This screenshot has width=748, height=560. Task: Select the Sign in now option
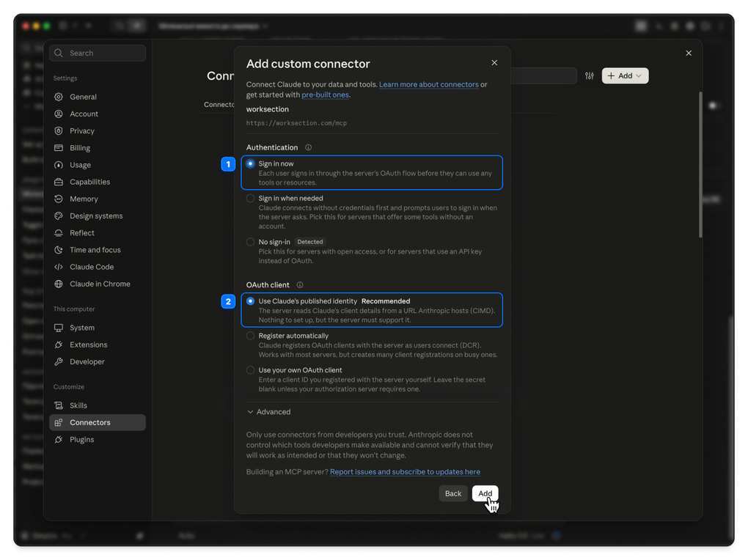251,163
